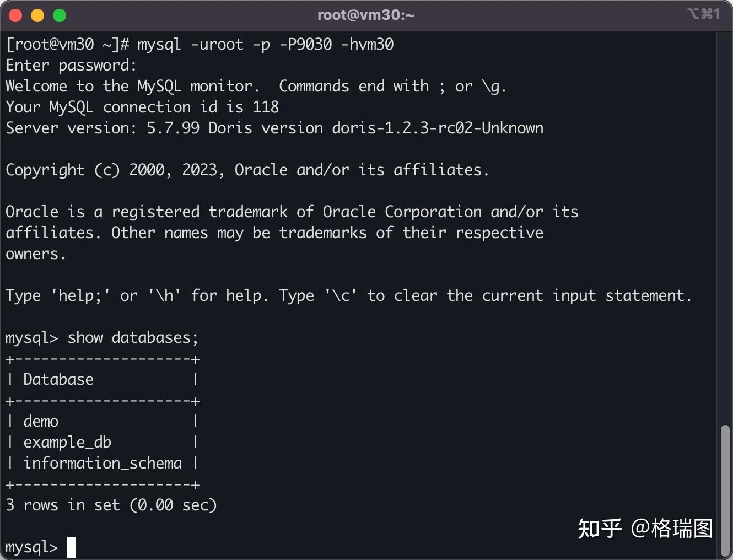Click the Doris version string doris-1.2.3-rc02-Unknown

(438, 128)
